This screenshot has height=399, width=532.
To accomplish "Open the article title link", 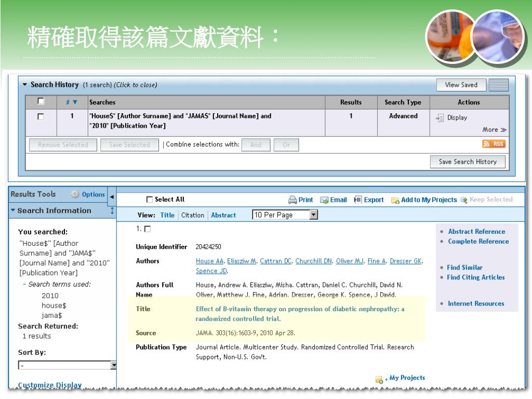I will (300, 314).
